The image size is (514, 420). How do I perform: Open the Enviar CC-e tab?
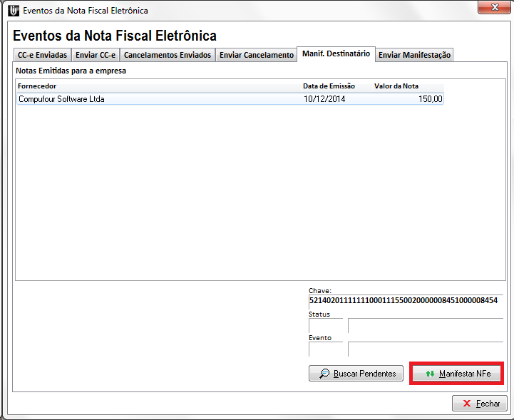pyautogui.click(x=96, y=55)
